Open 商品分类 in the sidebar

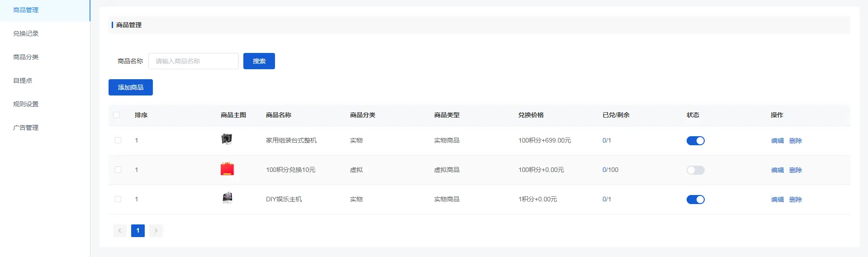[26, 57]
